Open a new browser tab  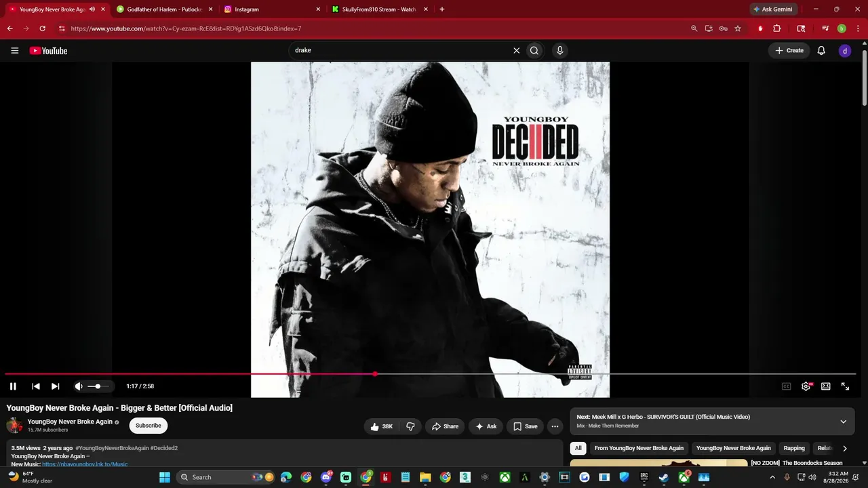(442, 9)
